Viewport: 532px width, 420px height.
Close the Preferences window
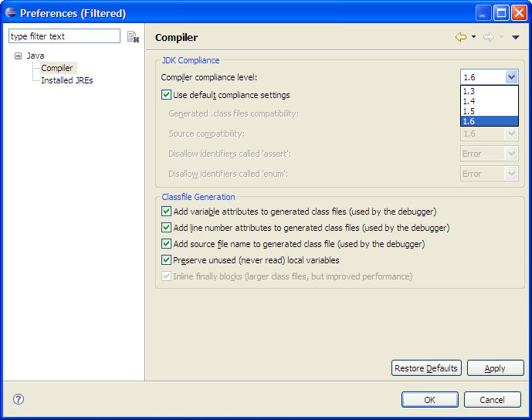tap(519, 13)
